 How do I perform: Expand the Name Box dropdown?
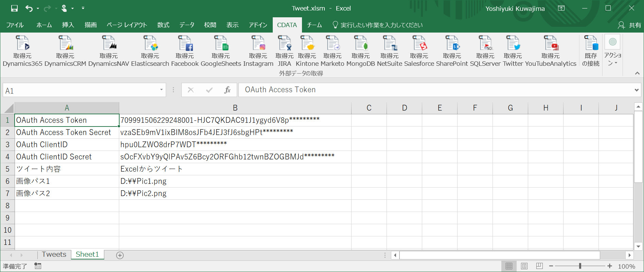[161, 90]
